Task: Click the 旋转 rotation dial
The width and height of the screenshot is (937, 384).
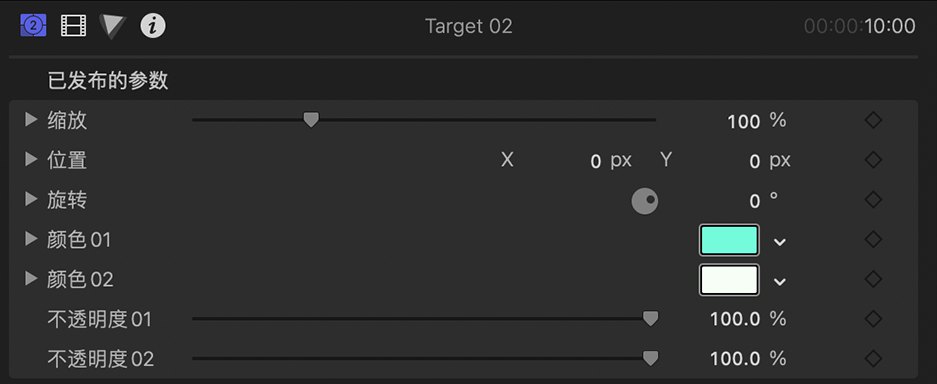Action: click(x=645, y=201)
